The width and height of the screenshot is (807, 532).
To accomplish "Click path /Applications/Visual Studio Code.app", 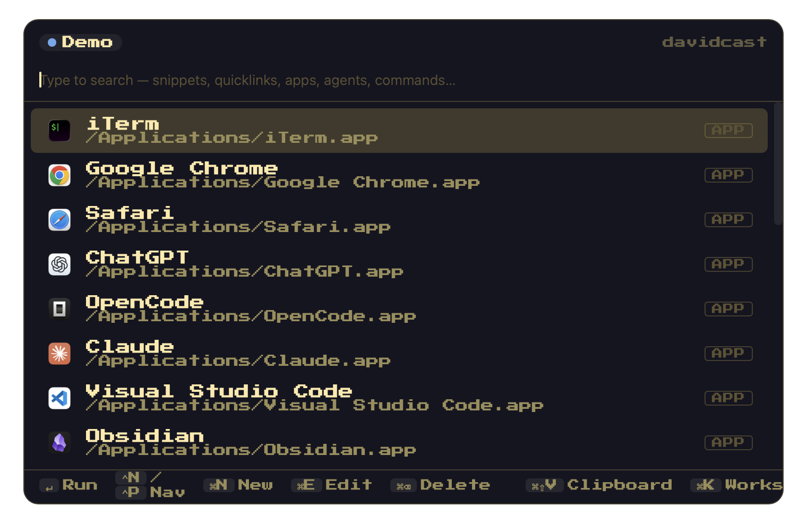I will tap(315, 406).
